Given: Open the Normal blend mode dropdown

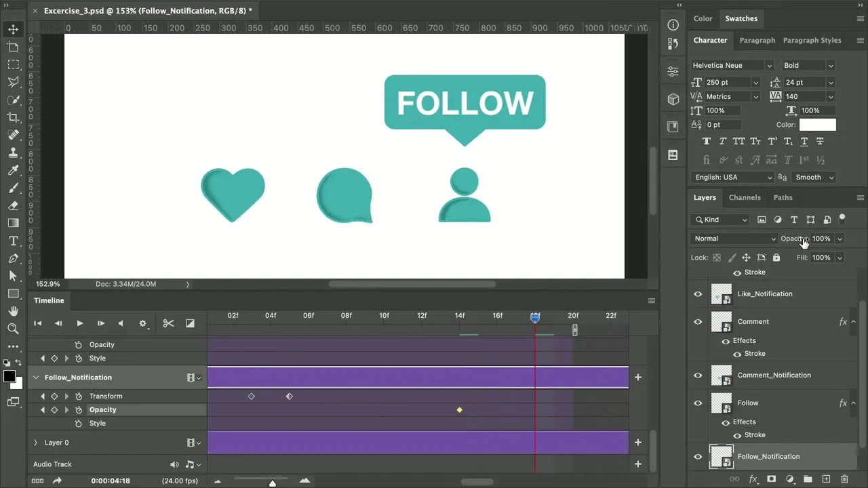Looking at the screenshot, I should coord(734,239).
